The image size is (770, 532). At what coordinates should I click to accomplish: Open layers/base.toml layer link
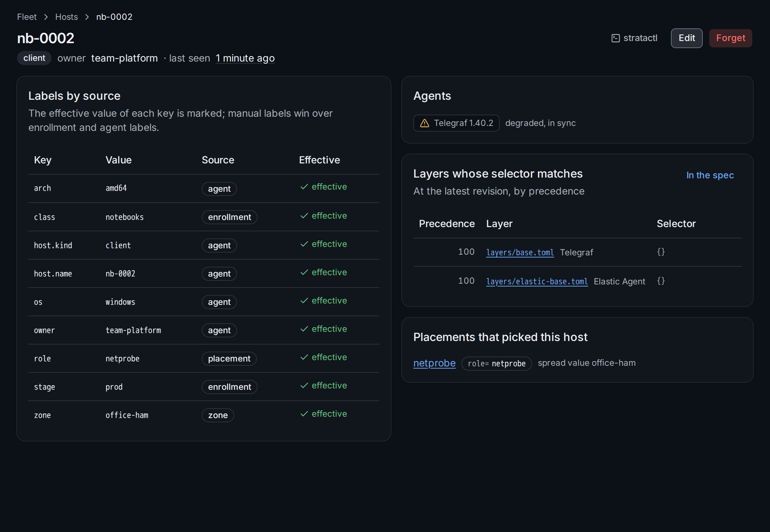(520, 253)
